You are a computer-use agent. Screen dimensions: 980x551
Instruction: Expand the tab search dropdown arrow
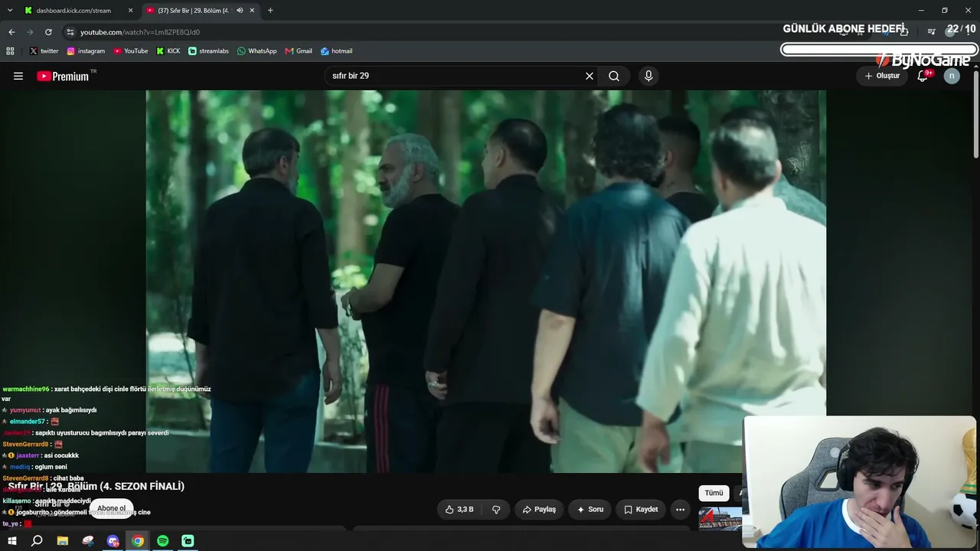click(x=10, y=11)
